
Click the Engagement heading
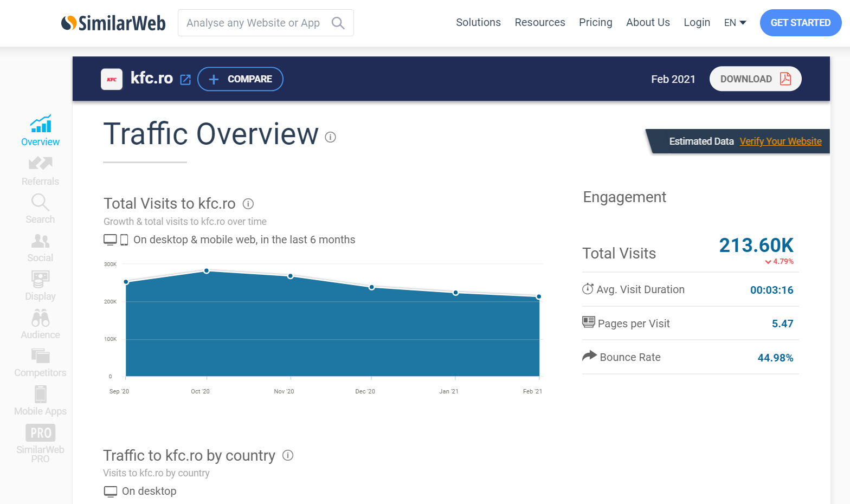point(624,197)
